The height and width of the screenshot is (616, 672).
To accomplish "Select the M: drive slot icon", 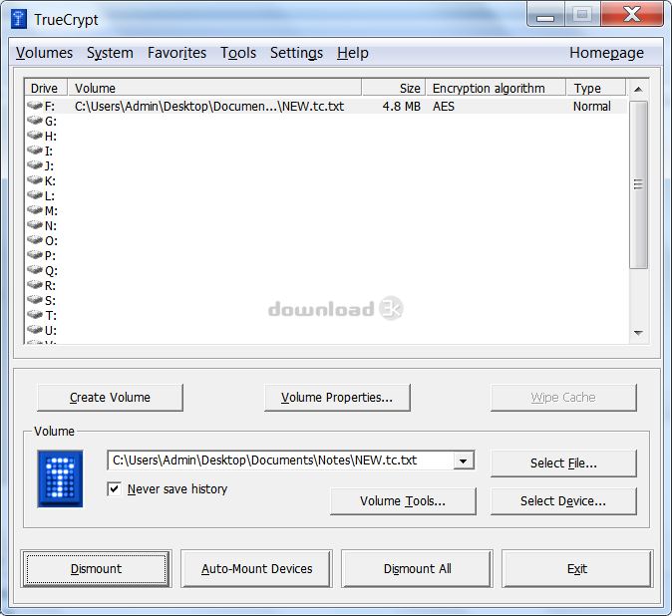I will 35,210.
